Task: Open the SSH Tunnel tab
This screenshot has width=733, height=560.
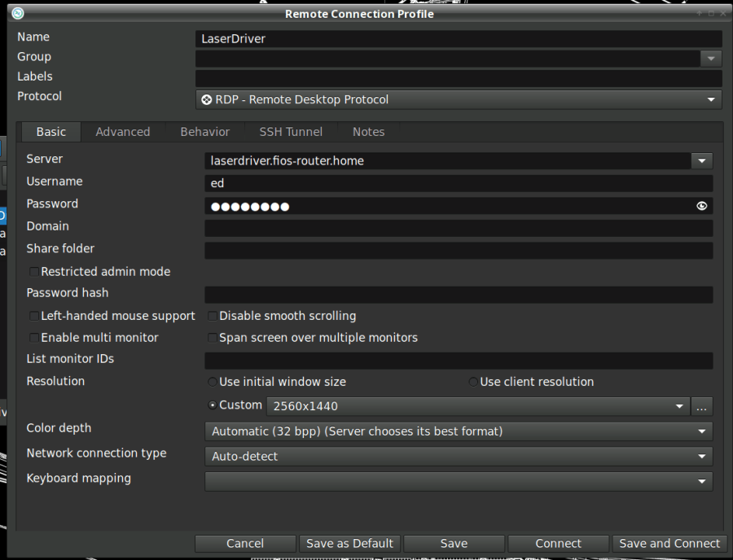Action: (x=291, y=131)
